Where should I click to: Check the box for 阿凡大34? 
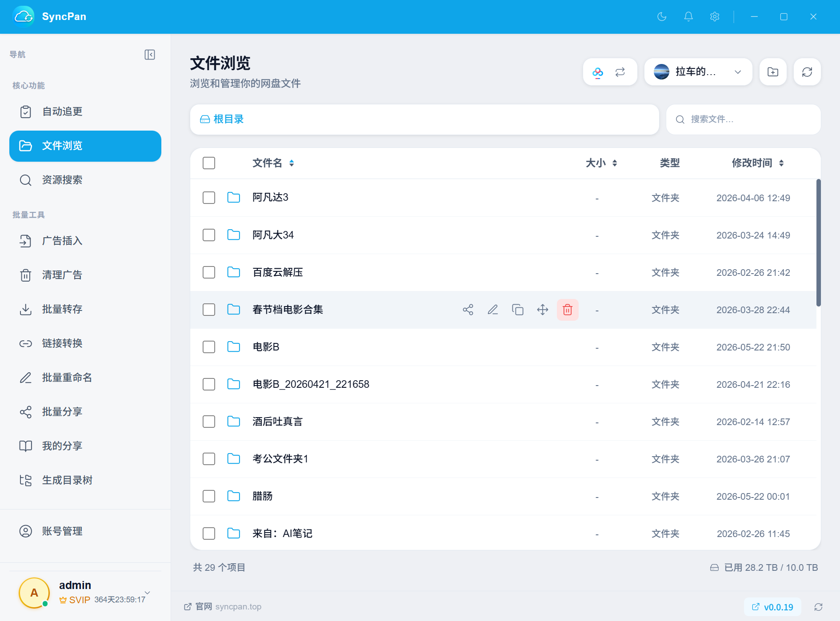(209, 235)
